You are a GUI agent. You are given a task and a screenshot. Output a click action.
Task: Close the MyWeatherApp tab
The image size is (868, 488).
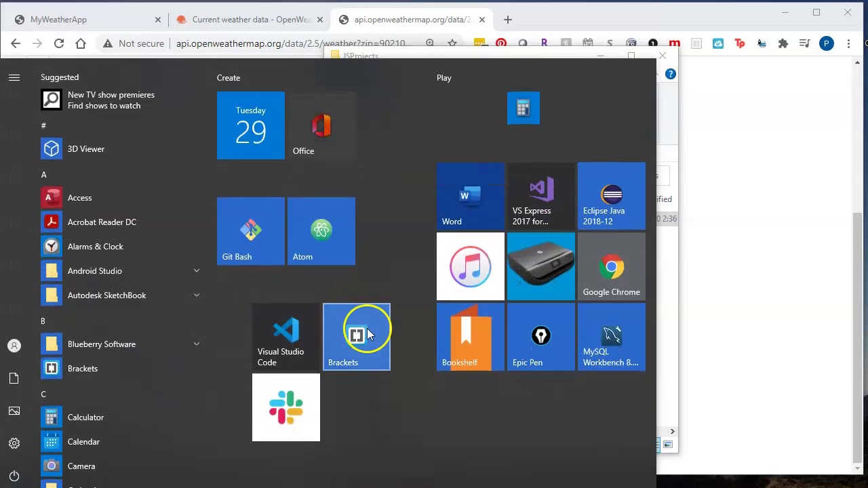pyautogui.click(x=158, y=20)
